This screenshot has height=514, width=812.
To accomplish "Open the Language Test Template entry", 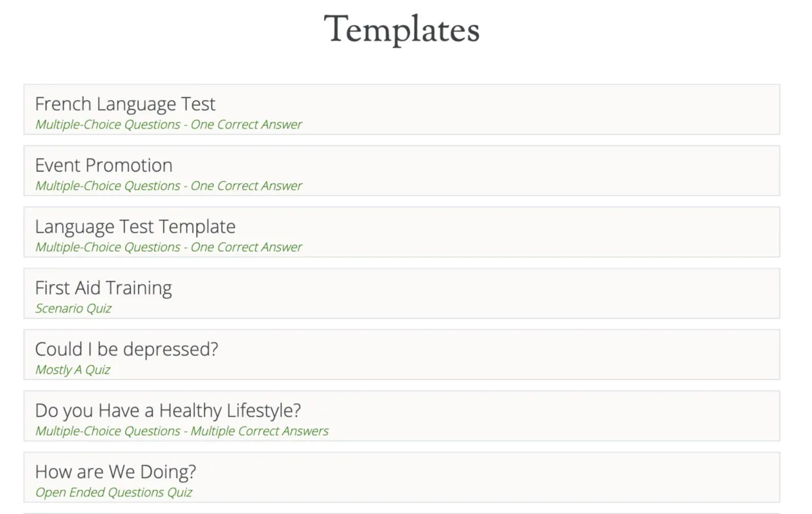I will click(135, 227).
